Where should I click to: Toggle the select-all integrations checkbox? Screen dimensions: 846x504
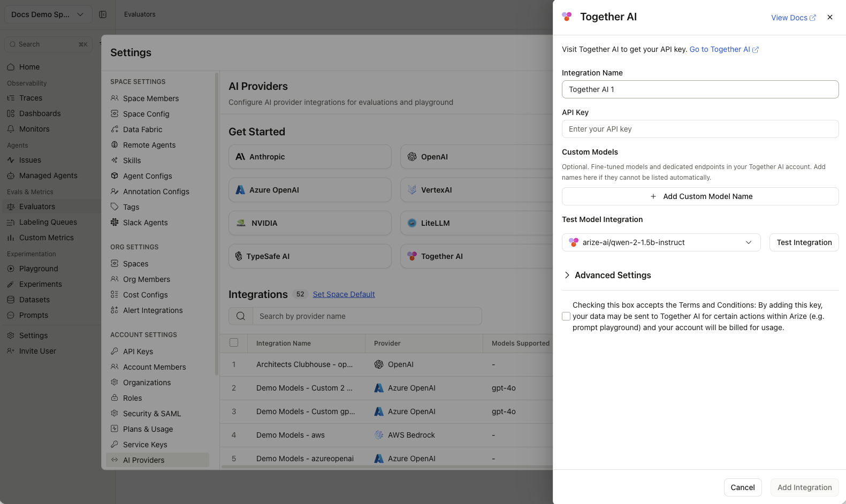[234, 343]
